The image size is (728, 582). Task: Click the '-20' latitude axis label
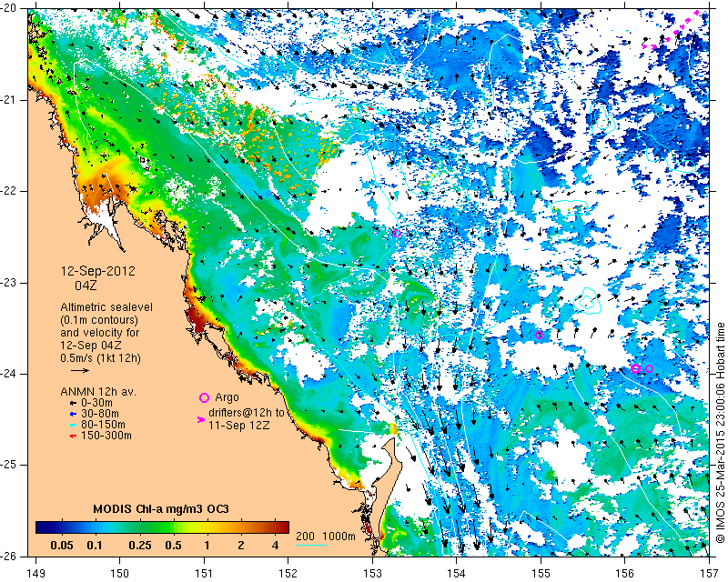(9, 9)
